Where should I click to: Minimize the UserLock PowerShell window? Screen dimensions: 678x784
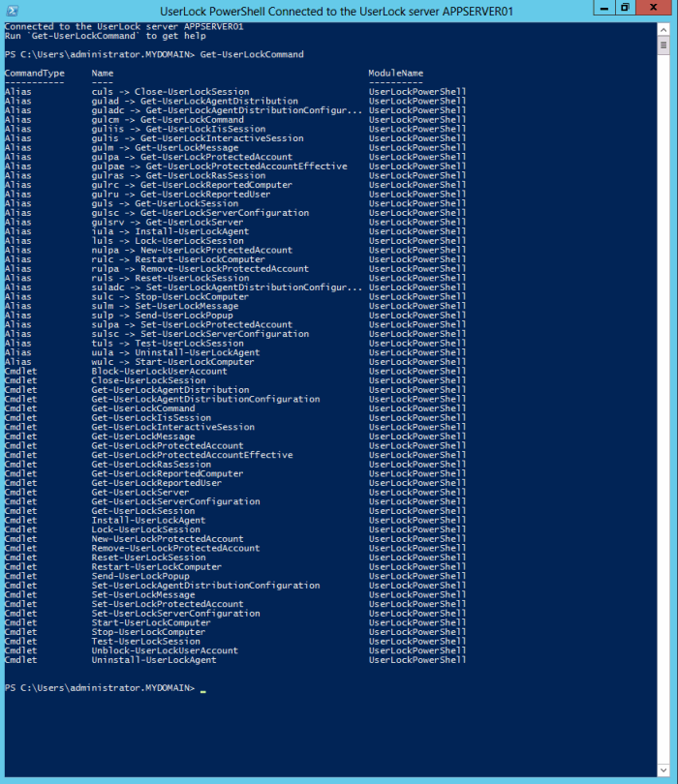604,8
